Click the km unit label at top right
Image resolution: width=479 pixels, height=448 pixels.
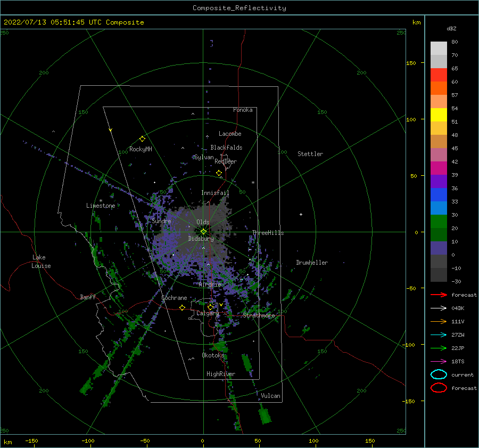pos(416,22)
